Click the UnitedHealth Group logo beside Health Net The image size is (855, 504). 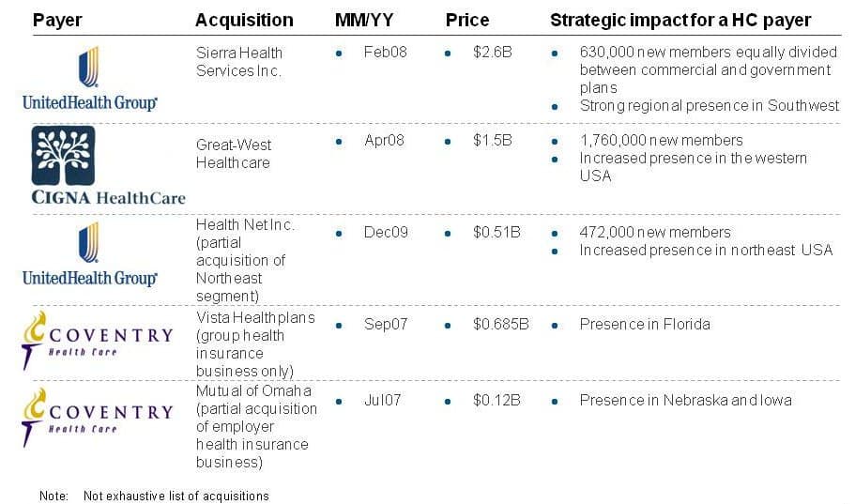90,254
